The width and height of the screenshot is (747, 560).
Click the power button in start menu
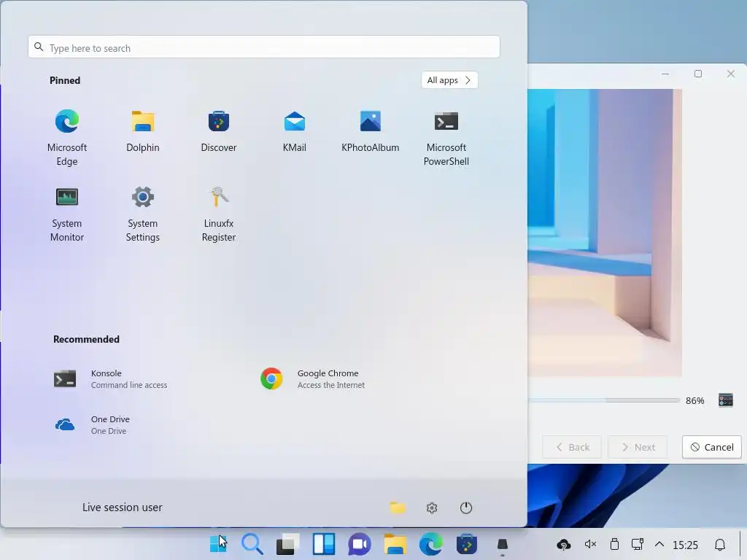466,507
